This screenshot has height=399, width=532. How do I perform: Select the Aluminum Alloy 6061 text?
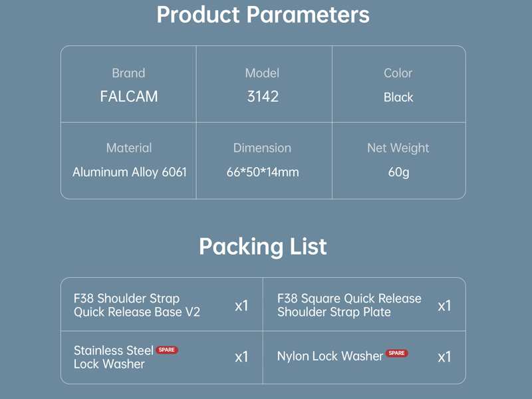(130, 172)
